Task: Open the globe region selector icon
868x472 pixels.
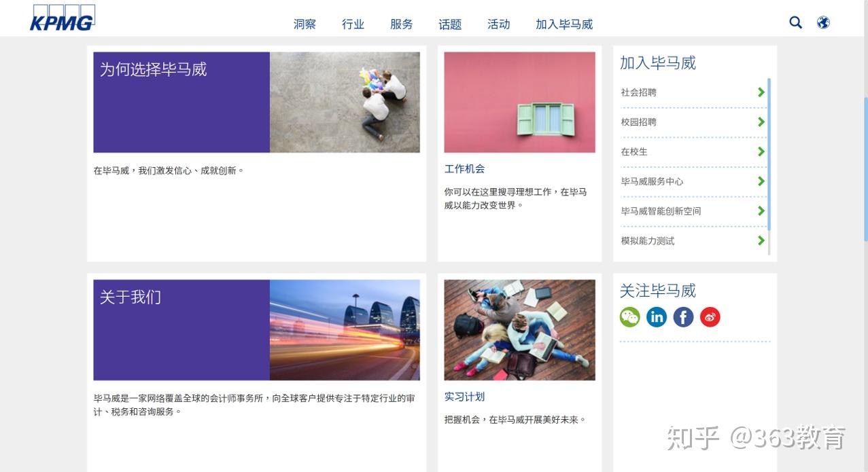Action: pos(823,23)
